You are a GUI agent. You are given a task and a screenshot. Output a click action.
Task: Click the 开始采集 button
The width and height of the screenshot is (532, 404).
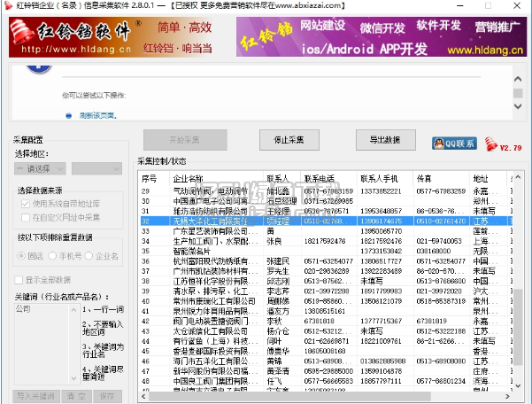(x=185, y=140)
